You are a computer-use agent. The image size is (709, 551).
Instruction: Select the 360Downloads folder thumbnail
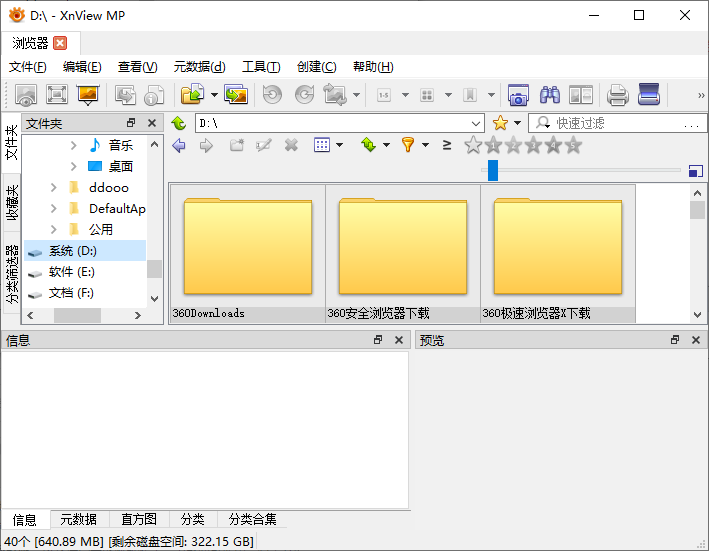247,253
